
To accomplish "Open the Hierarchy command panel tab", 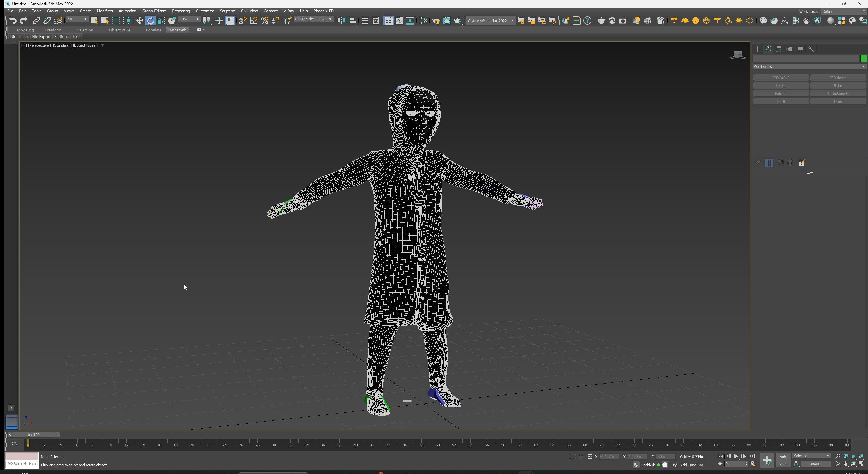I will 779,49.
